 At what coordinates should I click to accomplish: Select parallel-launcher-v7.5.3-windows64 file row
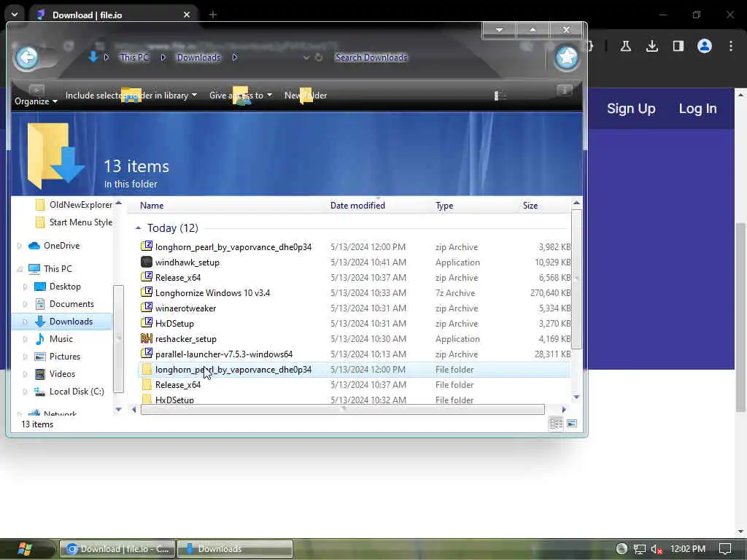pos(354,354)
